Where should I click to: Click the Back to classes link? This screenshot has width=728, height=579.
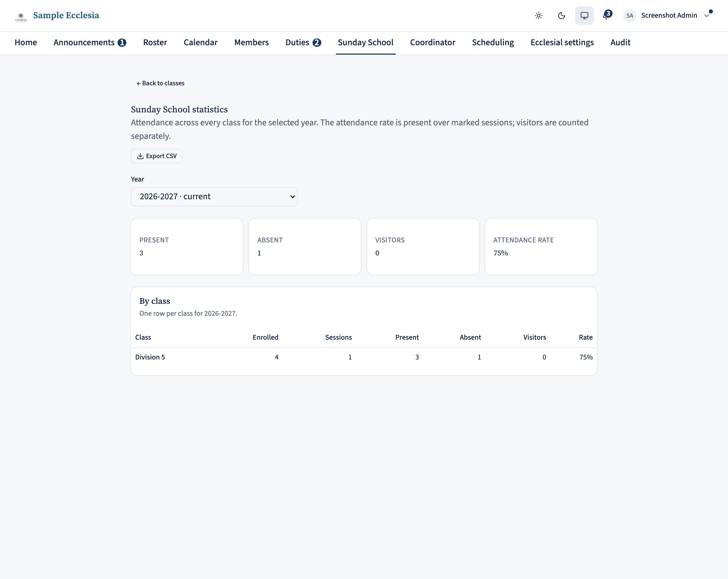[x=160, y=83]
